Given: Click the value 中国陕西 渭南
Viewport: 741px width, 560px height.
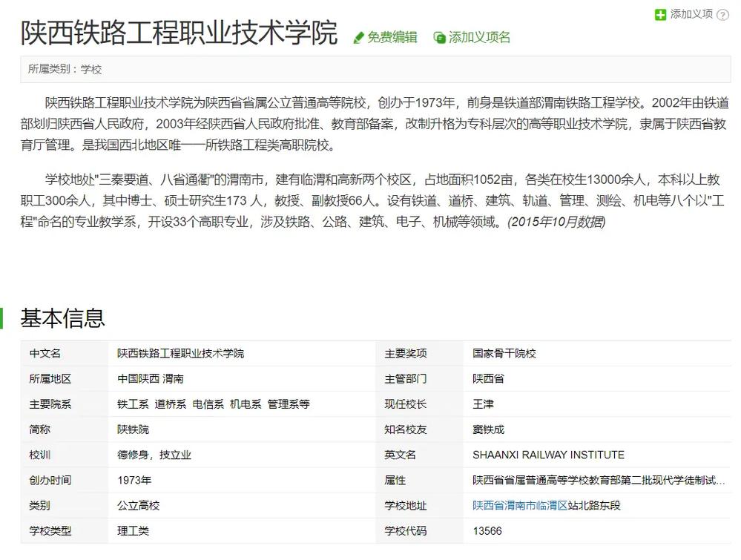Looking at the screenshot, I should 151,379.
